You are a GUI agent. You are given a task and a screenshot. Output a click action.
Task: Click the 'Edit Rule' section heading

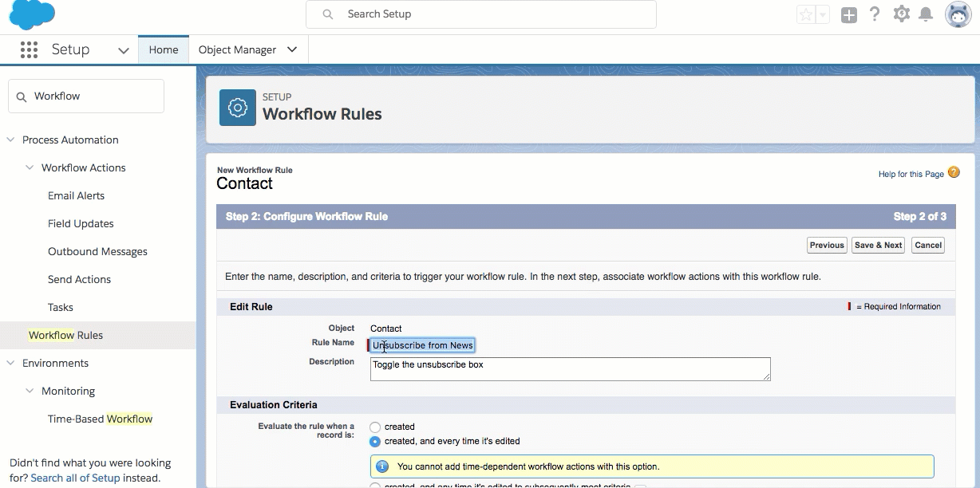click(x=251, y=306)
